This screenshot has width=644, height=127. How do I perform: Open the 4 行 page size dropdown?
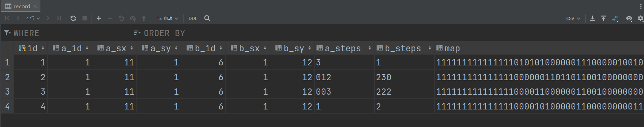(x=33, y=18)
